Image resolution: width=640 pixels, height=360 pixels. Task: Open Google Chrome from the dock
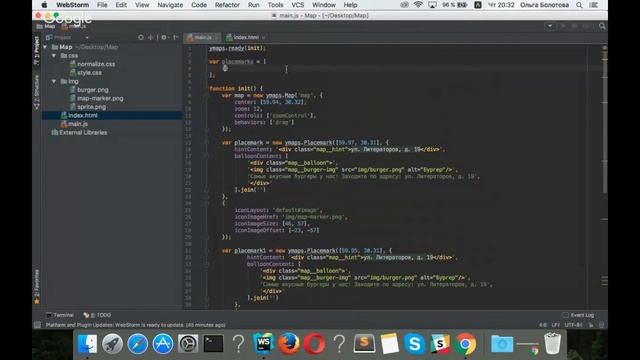tap(465, 344)
